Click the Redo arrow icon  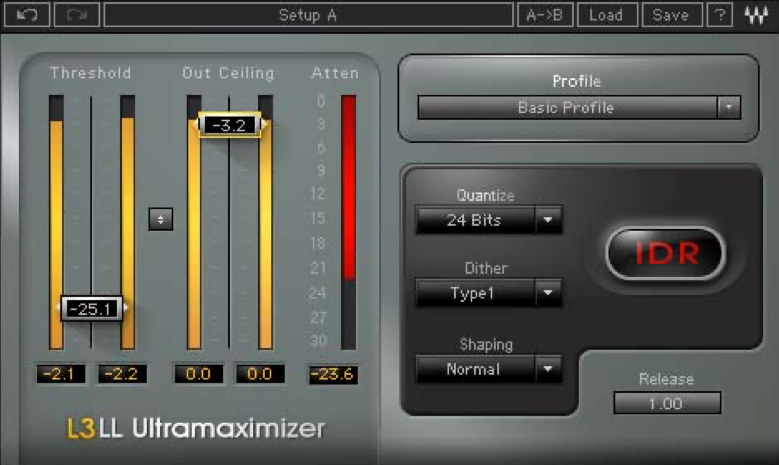[77, 15]
